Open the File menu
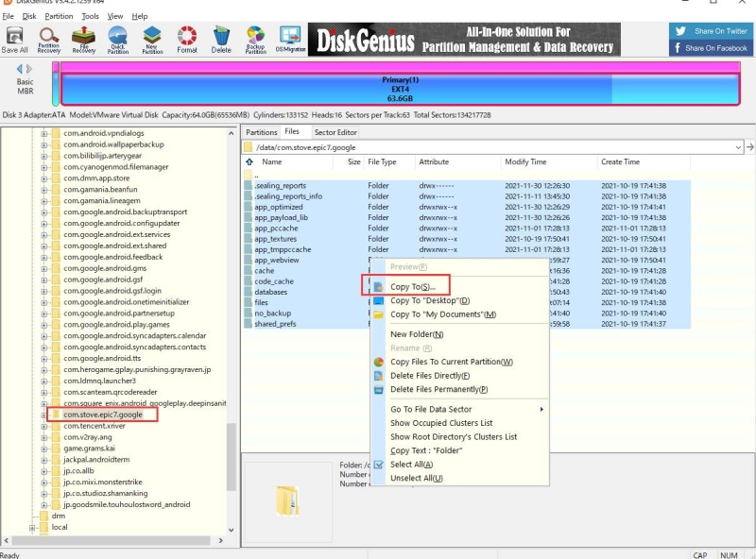 (x=9, y=16)
